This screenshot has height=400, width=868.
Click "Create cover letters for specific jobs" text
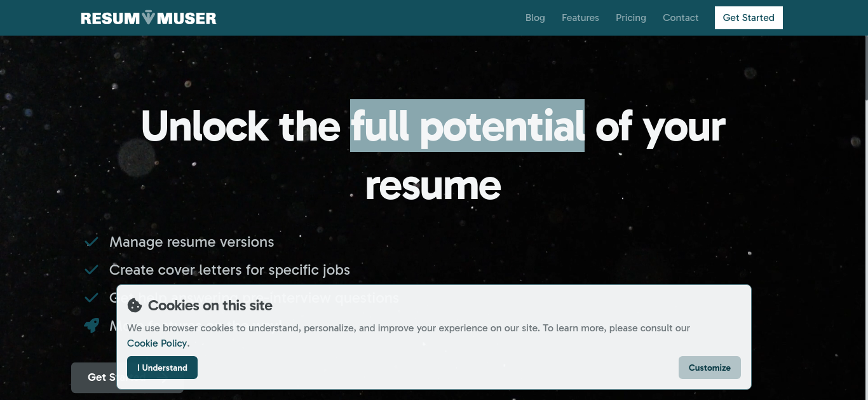tap(229, 270)
